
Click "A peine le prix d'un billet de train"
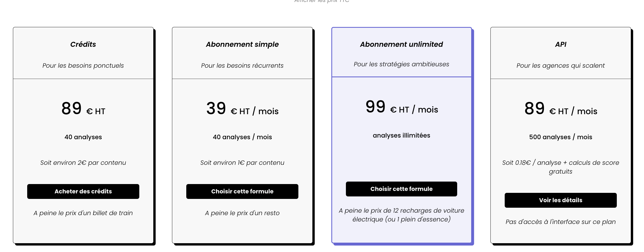tap(83, 213)
